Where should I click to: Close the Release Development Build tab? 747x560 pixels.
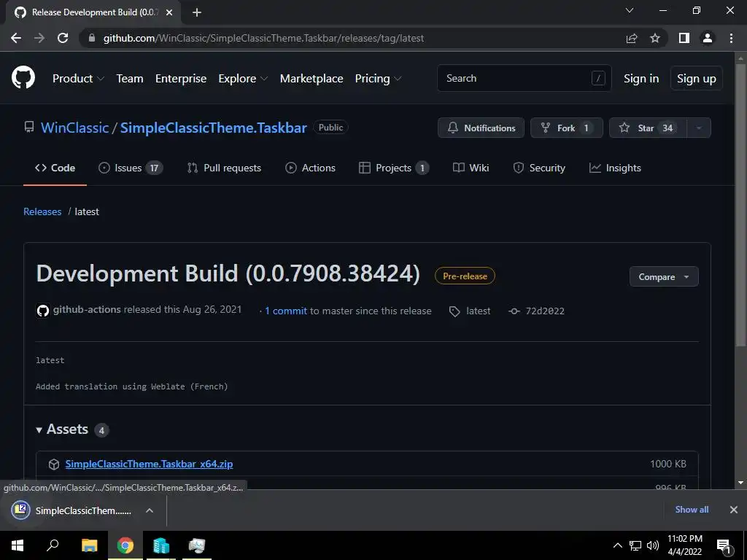(x=169, y=12)
